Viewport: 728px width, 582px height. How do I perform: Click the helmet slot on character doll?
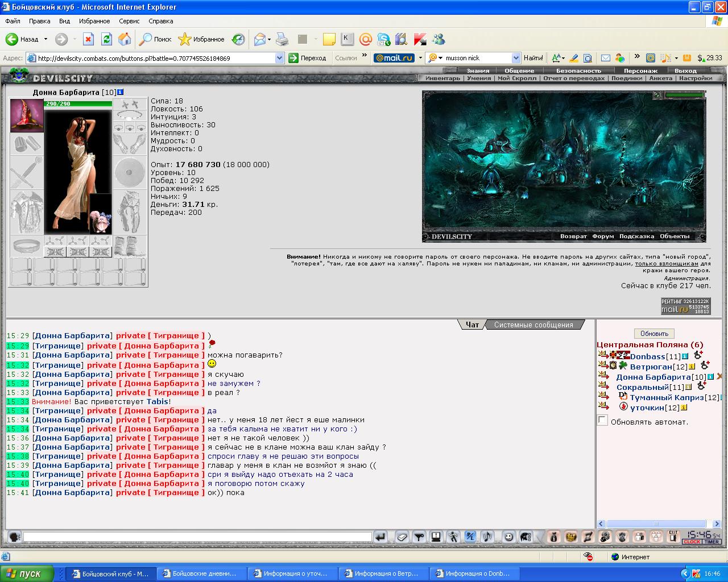click(x=27, y=115)
